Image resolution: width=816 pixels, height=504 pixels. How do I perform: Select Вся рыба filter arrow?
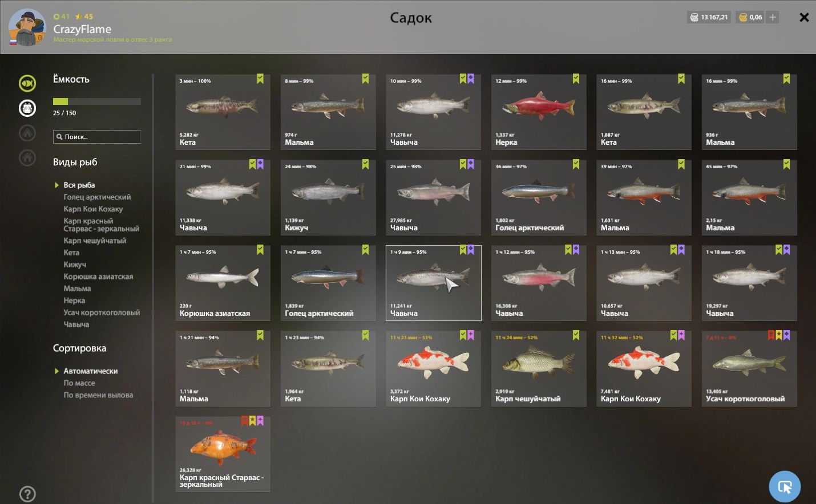[x=56, y=185]
